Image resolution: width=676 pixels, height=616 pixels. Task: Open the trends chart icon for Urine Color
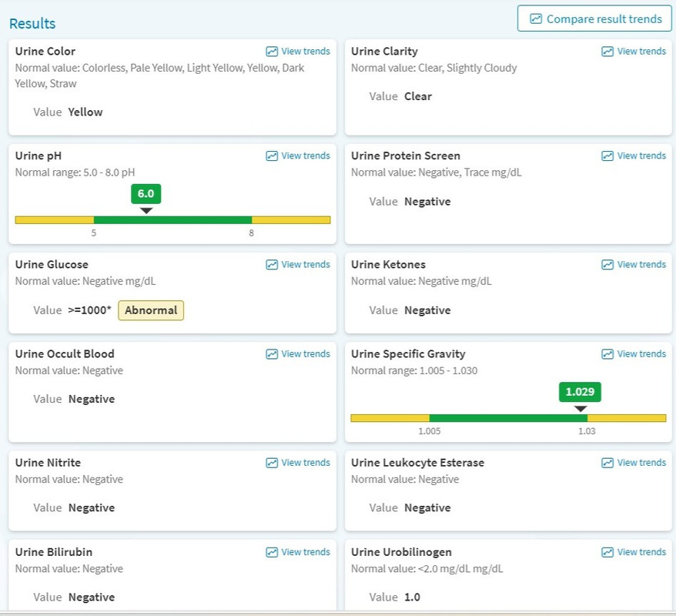pos(272,52)
